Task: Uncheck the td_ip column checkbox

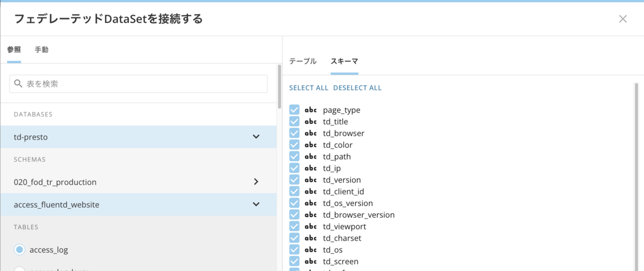Action: tap(294, 169)
